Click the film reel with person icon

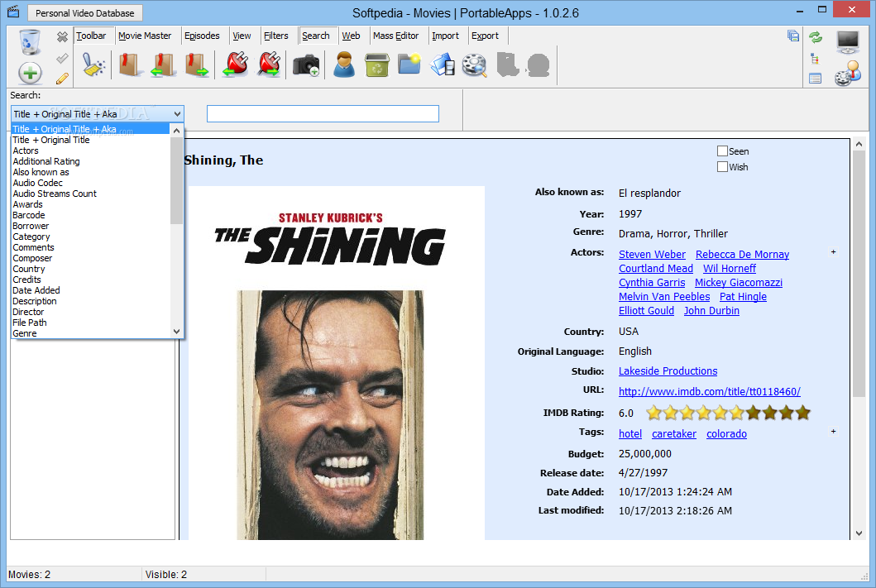click(x=848, y=74)
